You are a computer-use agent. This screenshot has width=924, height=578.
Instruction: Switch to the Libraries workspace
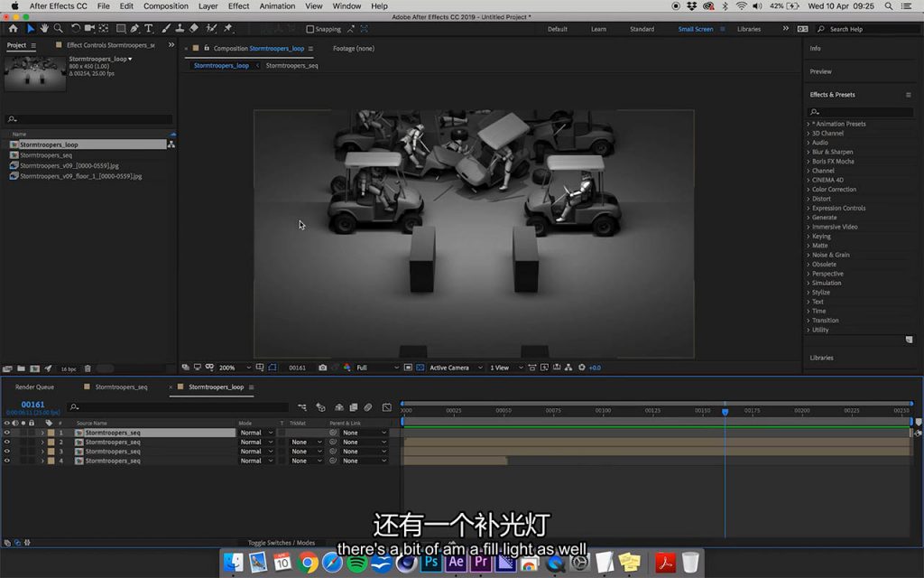pyautogui.click(x=748, y=29)
